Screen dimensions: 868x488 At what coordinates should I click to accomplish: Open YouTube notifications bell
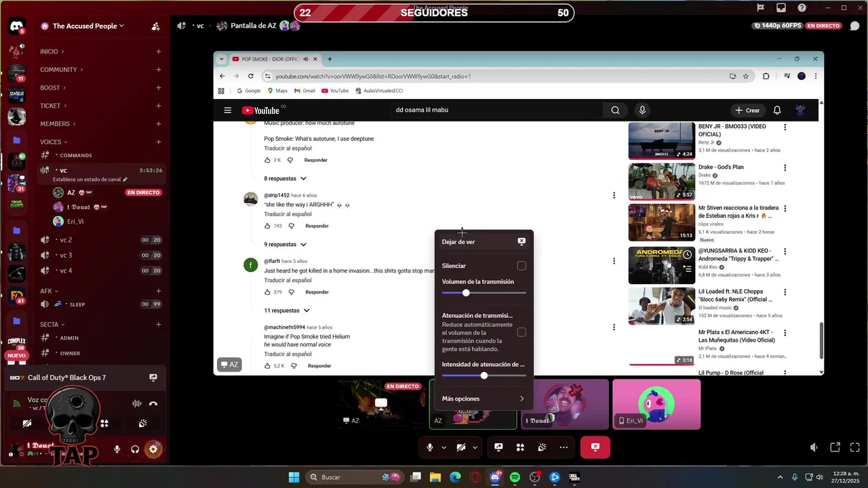tap(777, 110)
